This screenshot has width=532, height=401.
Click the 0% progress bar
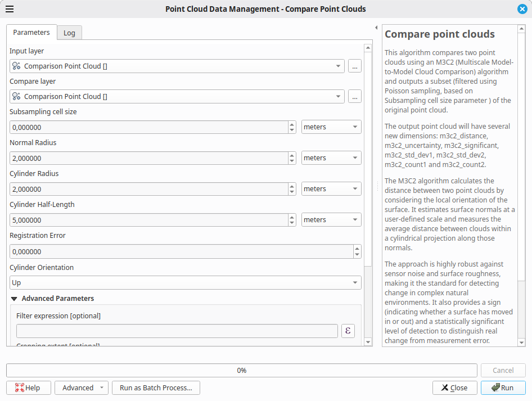tap(241, 371)
